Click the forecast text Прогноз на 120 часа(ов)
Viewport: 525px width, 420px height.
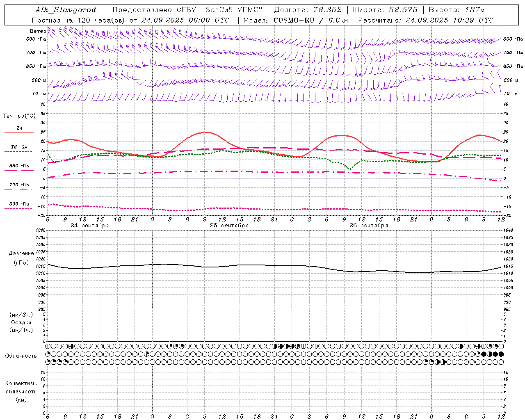click(x=79, y=20)
